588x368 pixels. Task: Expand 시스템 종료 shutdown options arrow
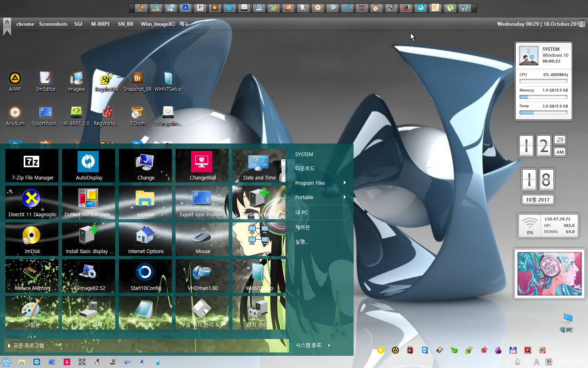(x=329, y=345)
